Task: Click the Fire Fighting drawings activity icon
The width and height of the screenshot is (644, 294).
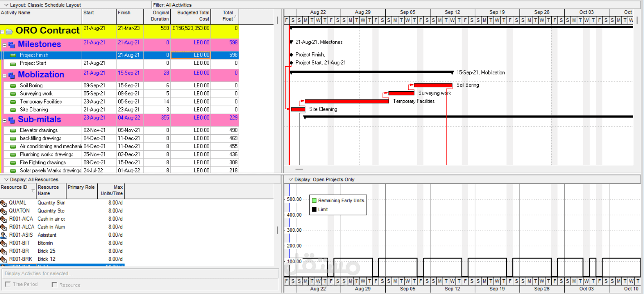Action: click(x=13, y=163)
